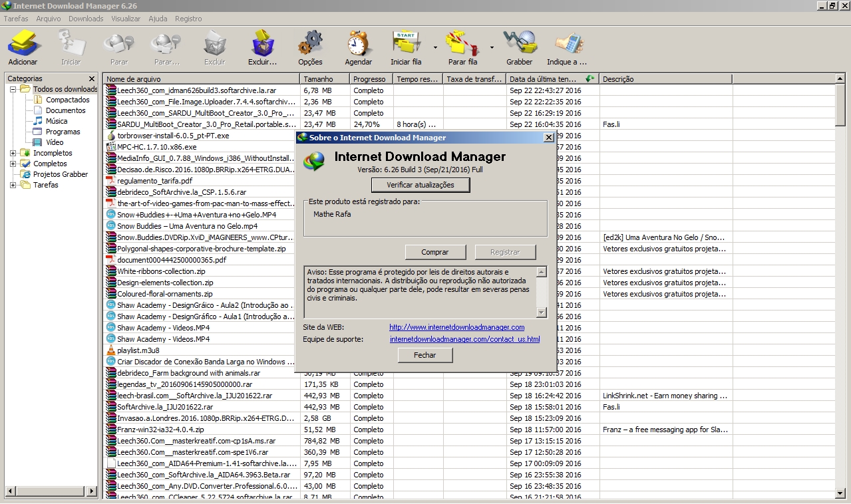Screen dimensions: 851x504
Task: Select Coloured-floral-ornaments.zip file row
Action: [x=165, y=294]
